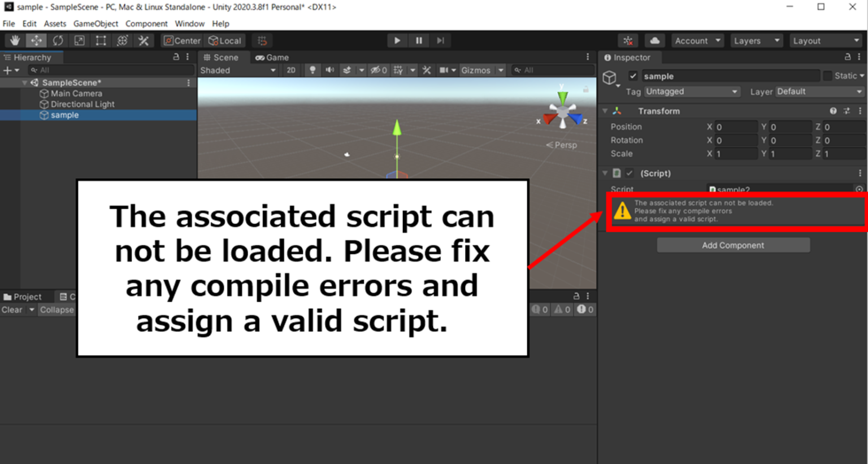Click the scene orientation gizmo

(563, 111)
